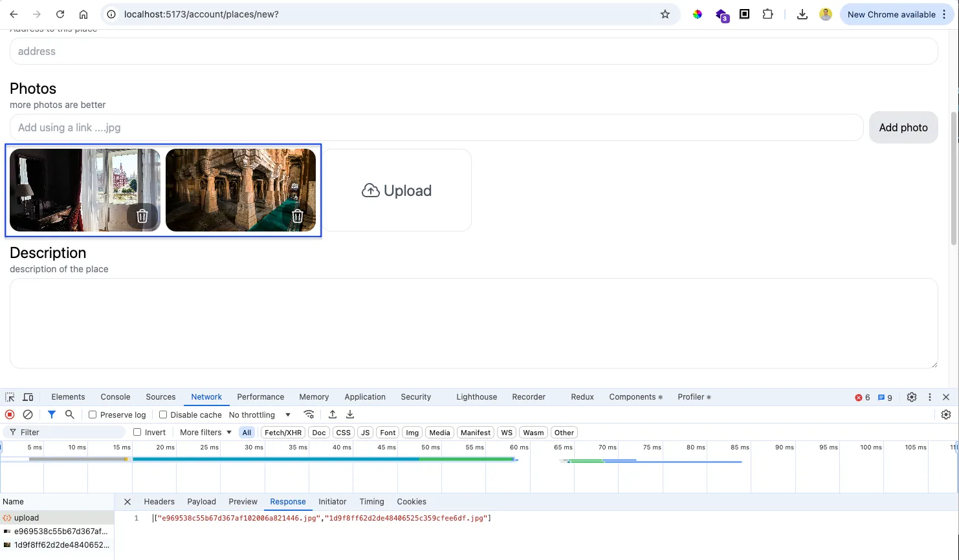Open the Chrome menu next to New Chrome available
This screenshot has width=959, height=560.
(945, 14)
